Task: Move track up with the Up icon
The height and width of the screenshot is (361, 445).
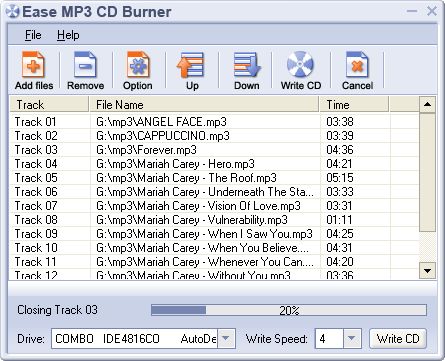Action: [x=191, y=65]
